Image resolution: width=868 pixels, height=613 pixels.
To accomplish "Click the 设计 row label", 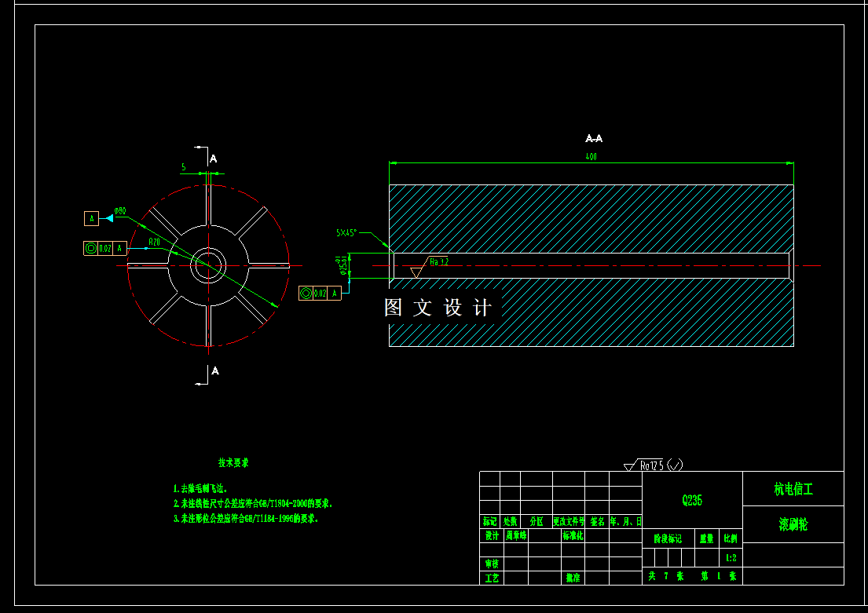I will coord(492,535).
